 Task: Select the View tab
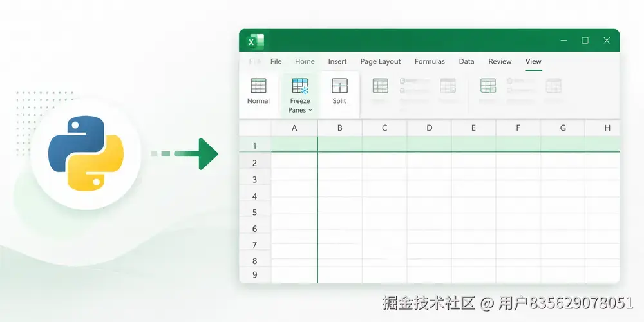[533, 62]
